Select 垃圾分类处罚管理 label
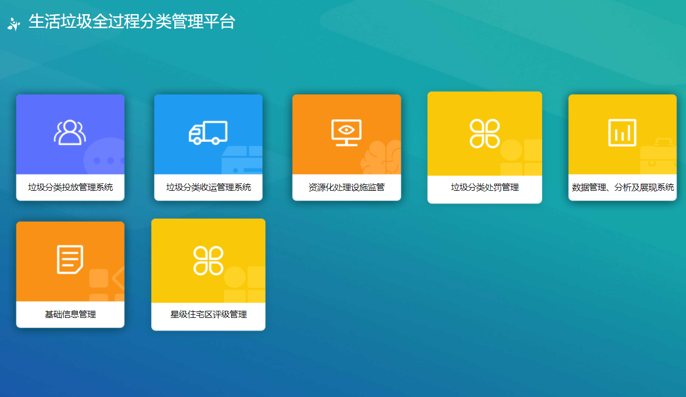This screenshot has width=686, height=397. (x=485, y=187)
